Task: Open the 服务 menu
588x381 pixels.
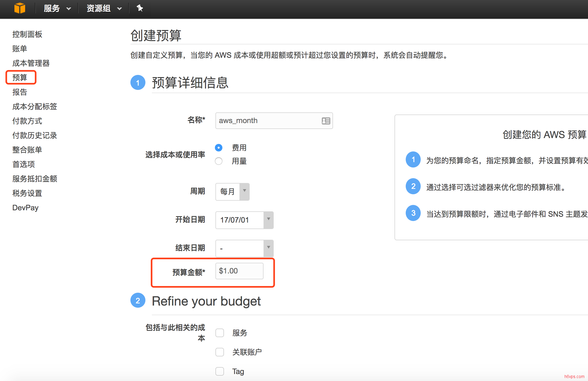Action: pyautogui.click(x=57, y=8)
